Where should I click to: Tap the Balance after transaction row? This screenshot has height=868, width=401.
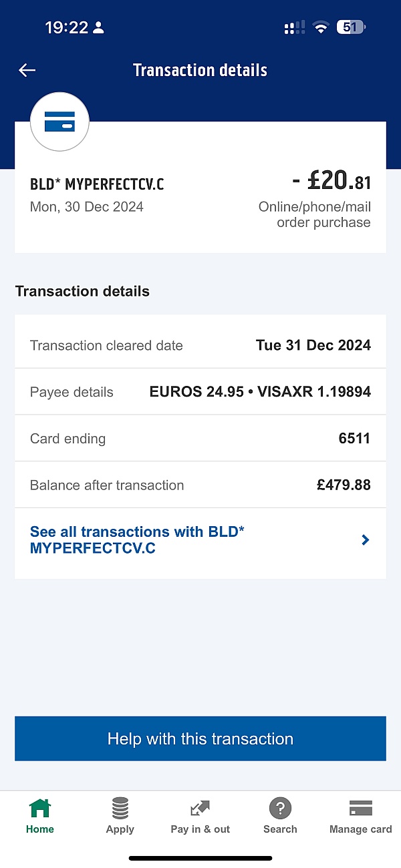coord(200,485)
